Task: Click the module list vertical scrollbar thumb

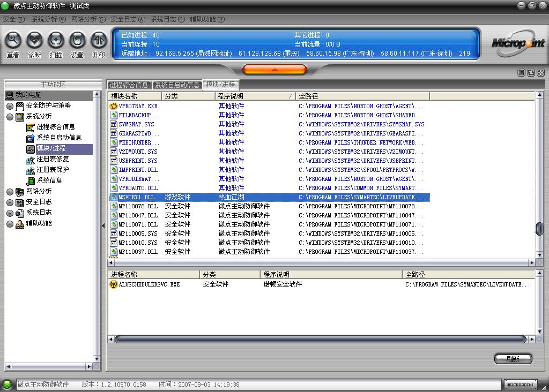Action: 539,229
